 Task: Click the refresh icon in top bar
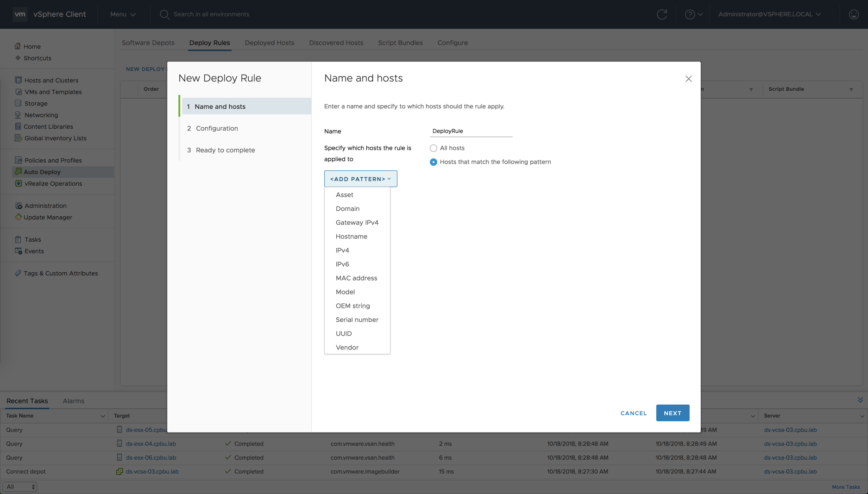click(x=662, y=14)
